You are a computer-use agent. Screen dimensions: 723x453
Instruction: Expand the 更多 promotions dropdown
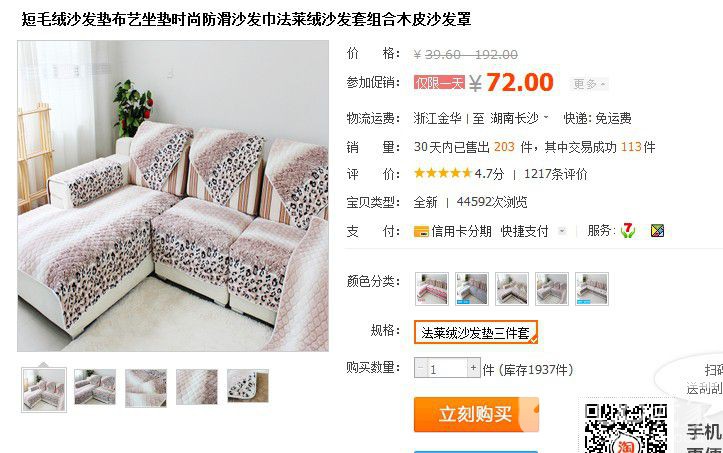point(589,84)
